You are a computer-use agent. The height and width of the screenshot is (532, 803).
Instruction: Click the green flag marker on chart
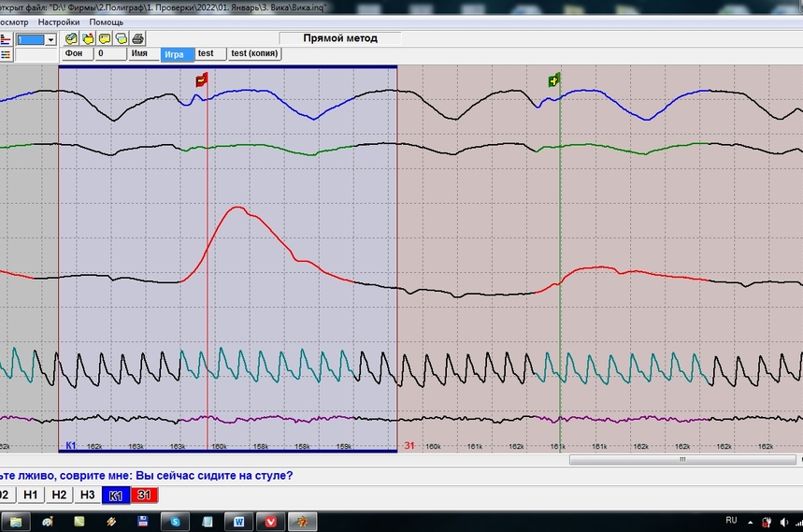pos(554,81)
